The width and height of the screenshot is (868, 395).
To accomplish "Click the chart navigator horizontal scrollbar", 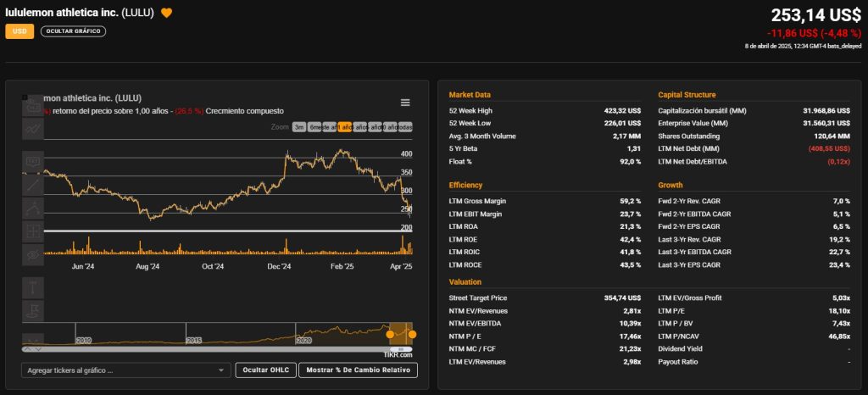I will point(212,348).
